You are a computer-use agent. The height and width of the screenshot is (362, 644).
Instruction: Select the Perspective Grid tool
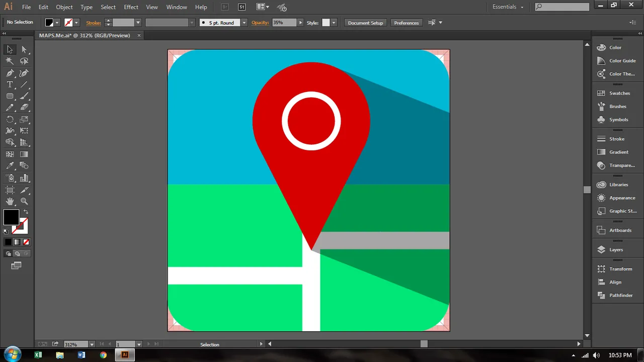(24, 143)
